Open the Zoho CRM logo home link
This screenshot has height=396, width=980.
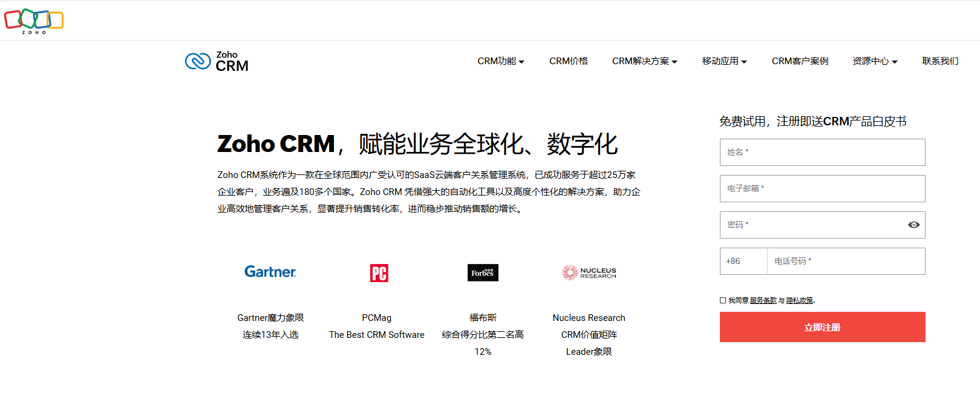pyautogui.click(x=217, y=61)
